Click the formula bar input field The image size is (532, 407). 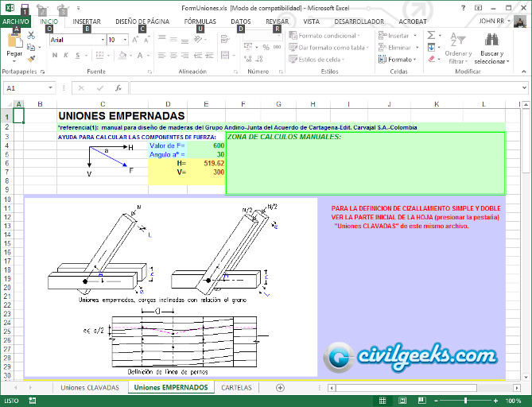[x=318, y=88]
